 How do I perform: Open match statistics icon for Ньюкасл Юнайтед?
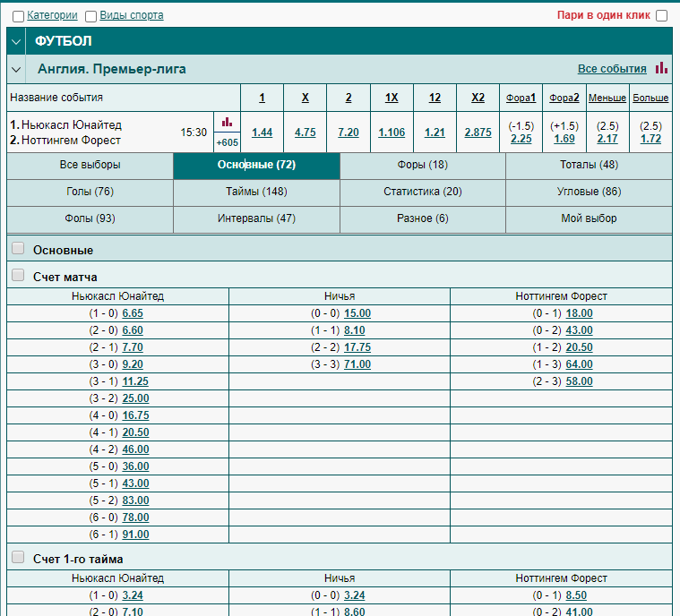coord(227,122)
